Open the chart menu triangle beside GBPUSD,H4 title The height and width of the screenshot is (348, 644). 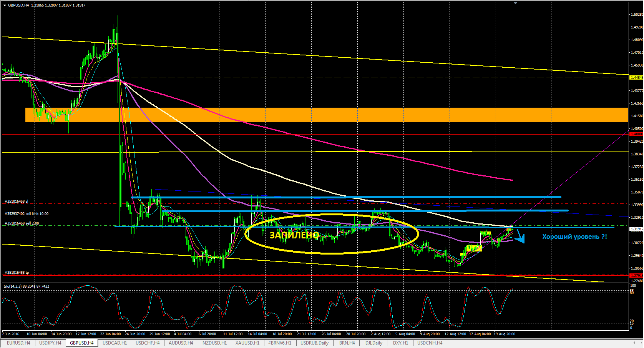point(5,5)
